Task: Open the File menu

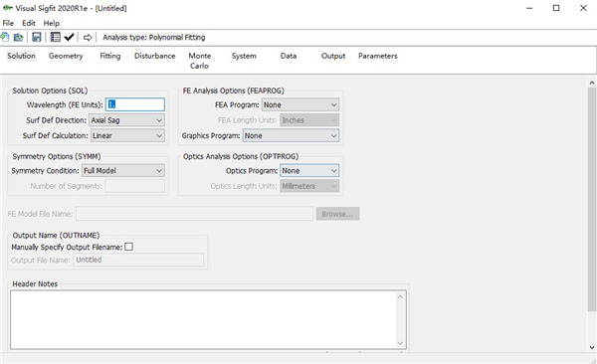Action: (8, 23)
